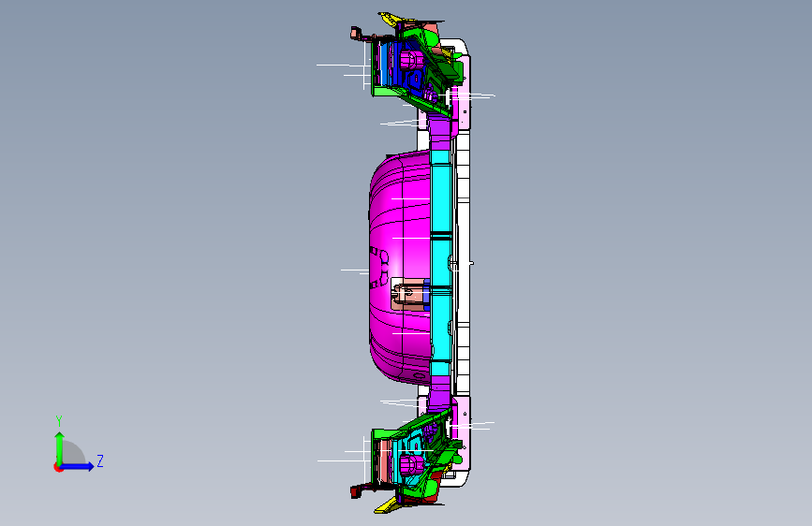The width and height of the screenshot is (812, 526).
Task: Select the salmon clip at top left
Action: (x=355, y=34)
